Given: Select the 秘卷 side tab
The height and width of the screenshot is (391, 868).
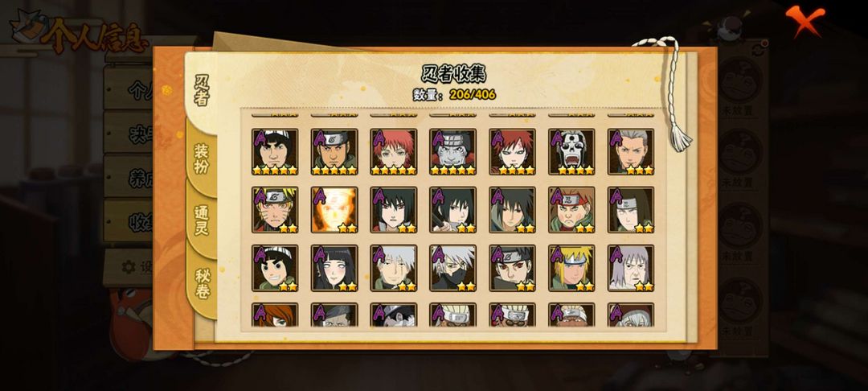Looking at the screenshot, I should pos(202,283).
